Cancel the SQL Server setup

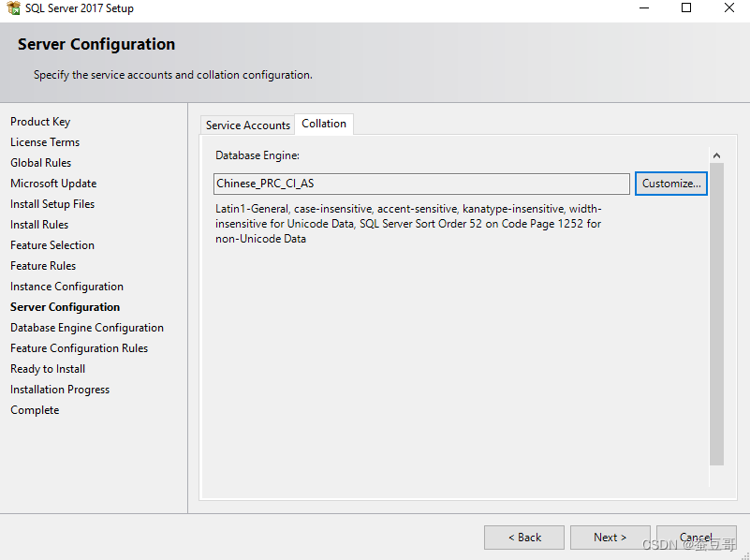[696, 538]
